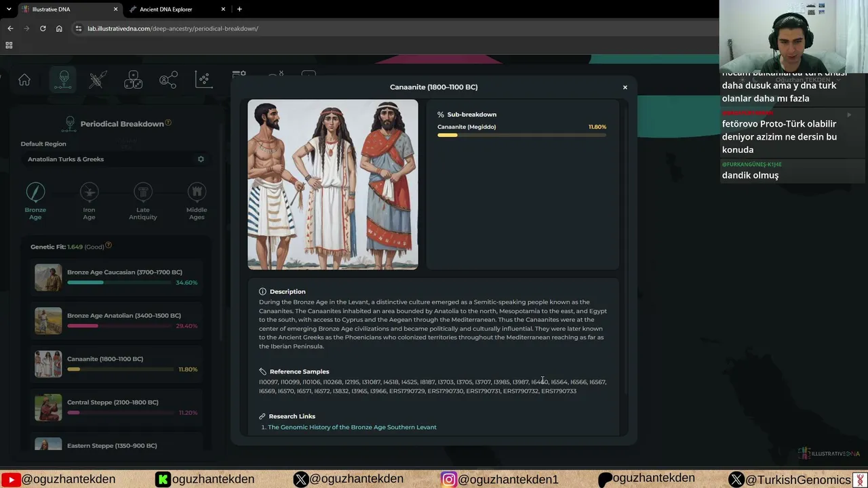Click the address bar URL
The height and width of the screenshot is (488, 868).
pyautogui.click(x=173, y=28)
